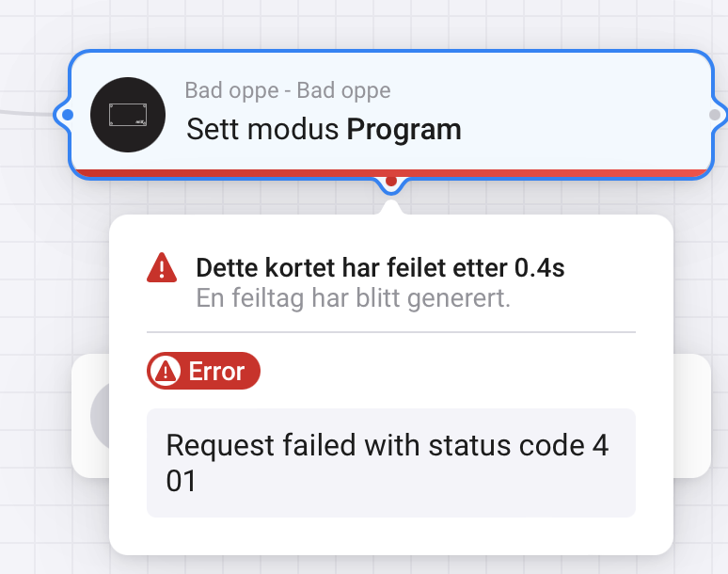This screenshot has height=574, width=728.
Task: Click the gray output connector dot on the card
Action: click(x=715, y=115)
